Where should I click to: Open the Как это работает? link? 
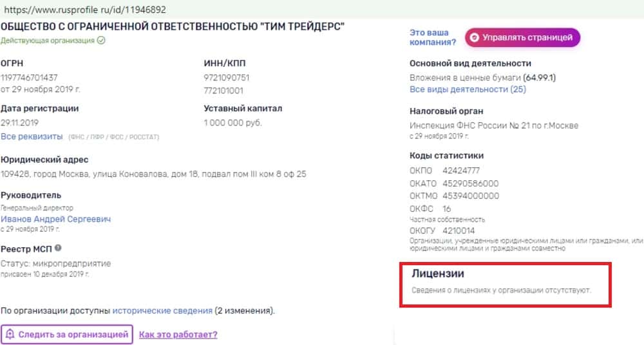pos(178,334)
